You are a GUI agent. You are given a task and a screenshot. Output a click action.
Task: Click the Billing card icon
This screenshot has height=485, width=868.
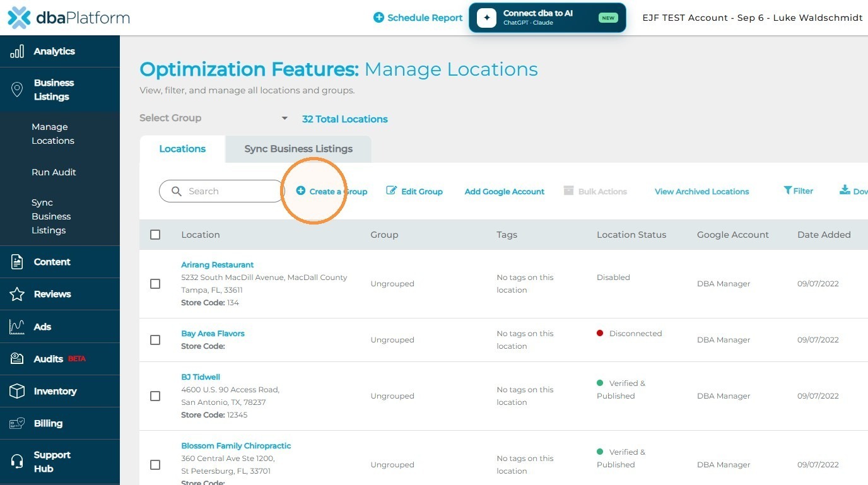point(17,423)
